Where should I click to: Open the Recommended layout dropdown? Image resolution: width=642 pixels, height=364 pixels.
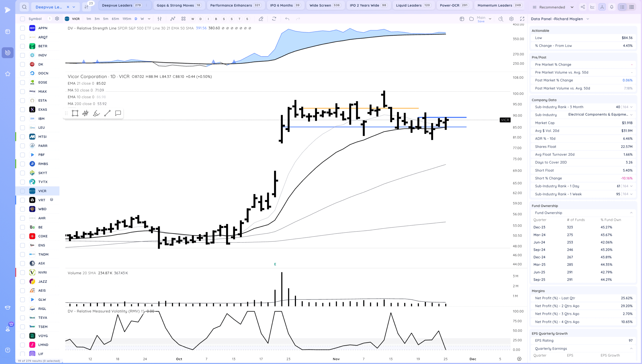click(553, 7)
